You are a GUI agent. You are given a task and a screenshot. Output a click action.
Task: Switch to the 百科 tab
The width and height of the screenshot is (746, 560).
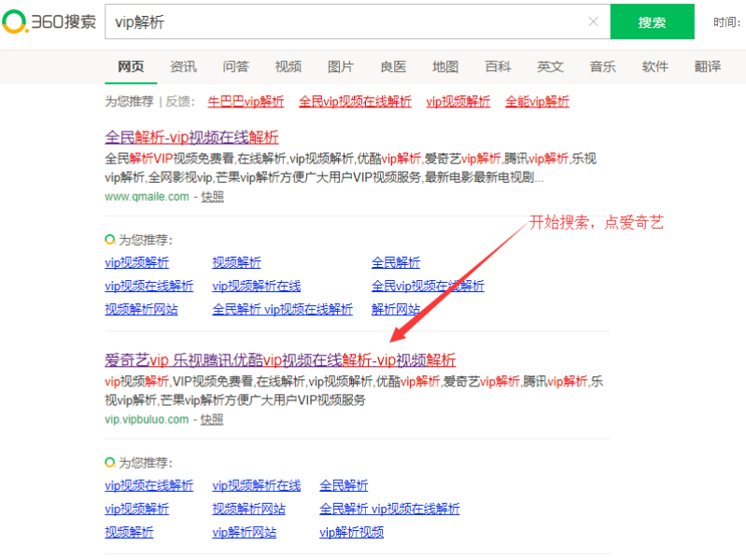coord(498,66)
